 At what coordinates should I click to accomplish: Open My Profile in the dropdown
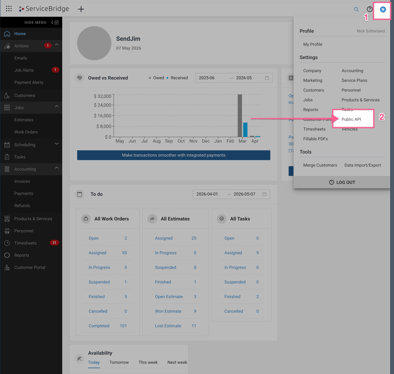[313, 44]
